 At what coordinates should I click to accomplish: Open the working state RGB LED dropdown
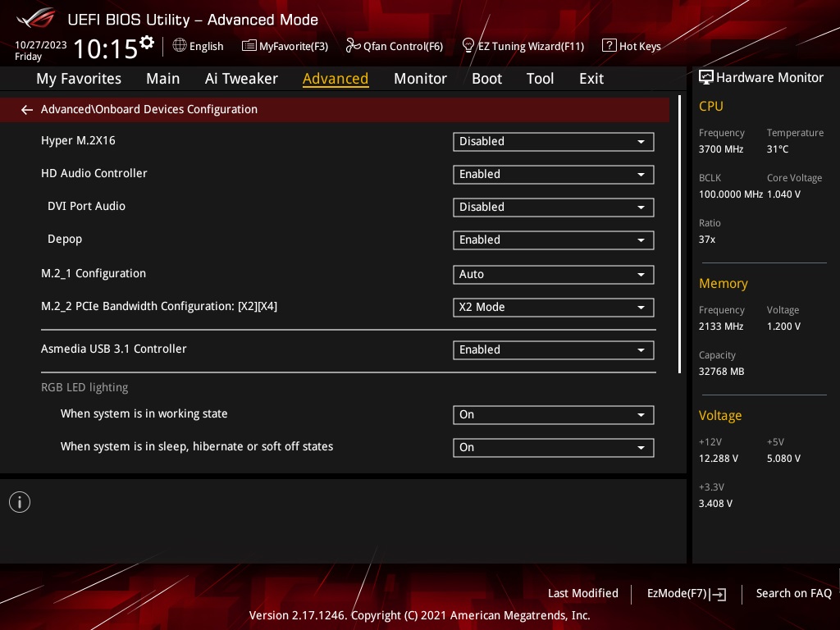554,414
